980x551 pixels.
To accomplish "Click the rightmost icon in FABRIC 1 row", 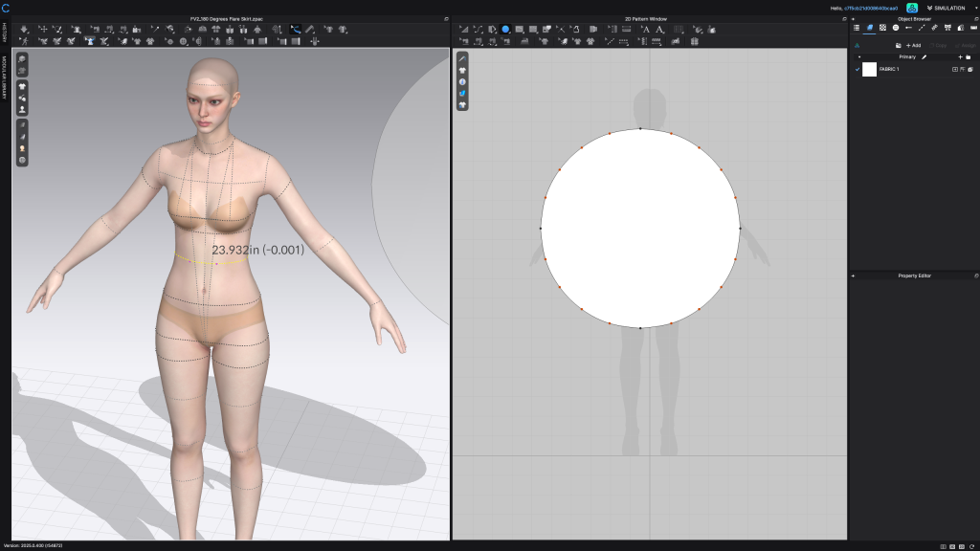I will 970,69.
